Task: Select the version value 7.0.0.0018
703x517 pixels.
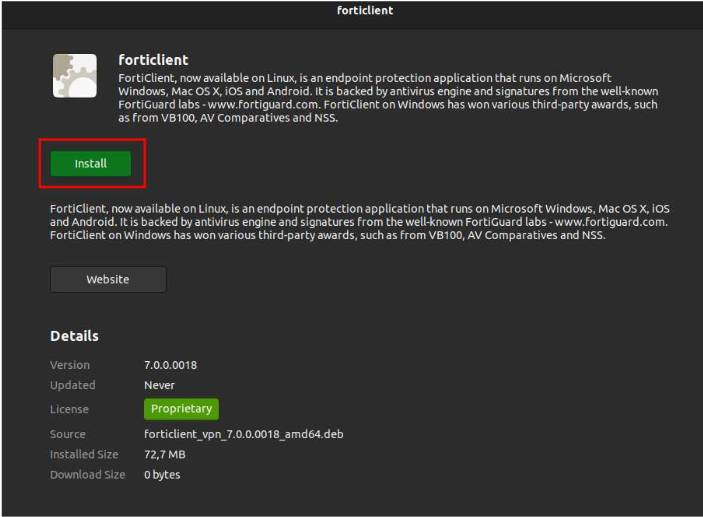Action: pyautogui.click(x=170, y=365)
